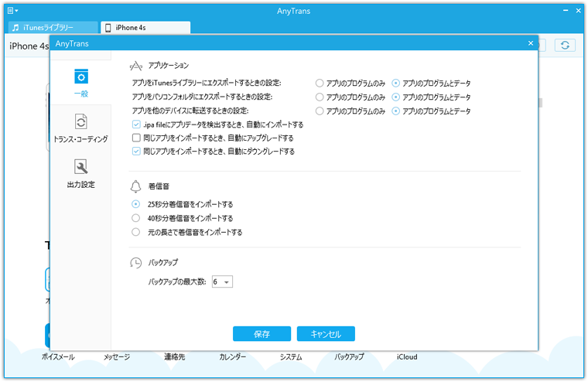Select アプリのプログラムとデータ for iTunes library export
Screen dimensions: 588x382
click(395, 83)
